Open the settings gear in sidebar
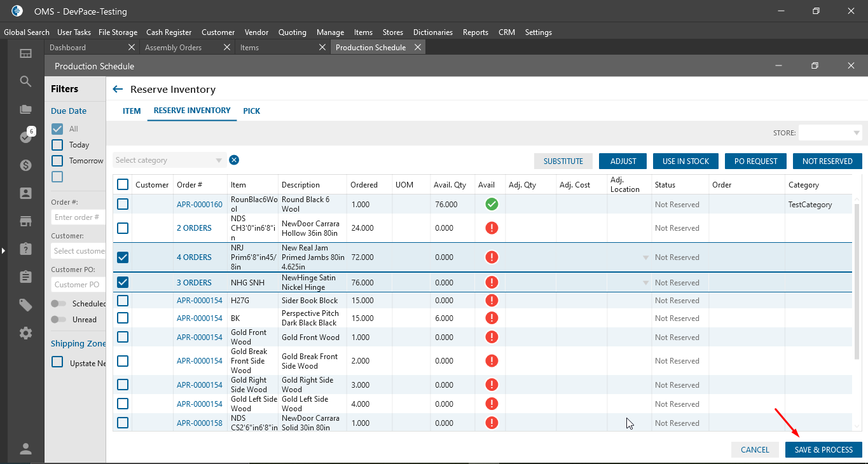The width and height of the screenshot is (868, 464). point(25,333)
